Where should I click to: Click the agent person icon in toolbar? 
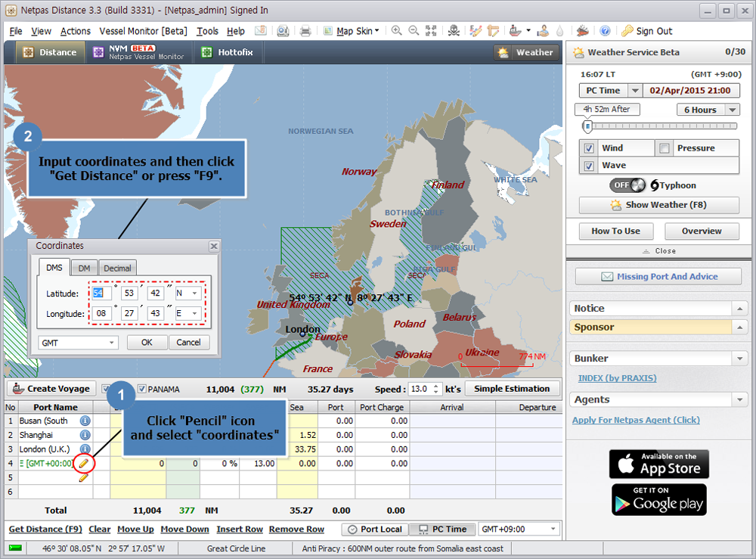(x=544, y=31)
